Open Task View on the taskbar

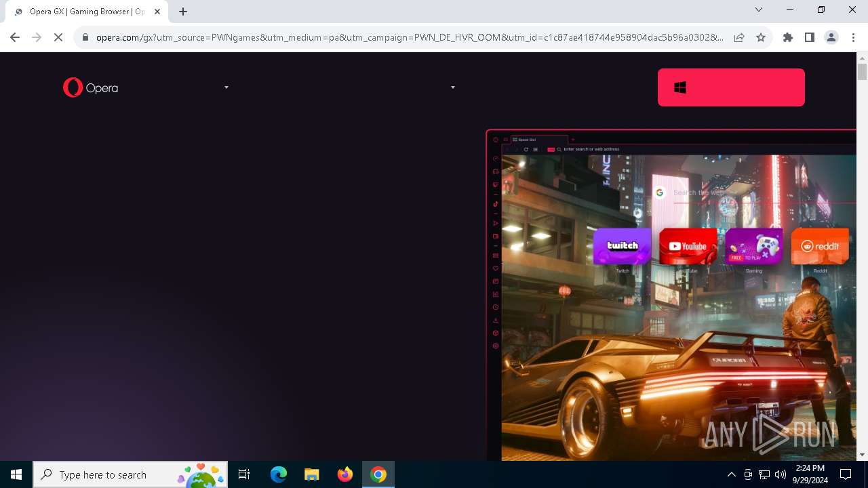pos(244,474)
